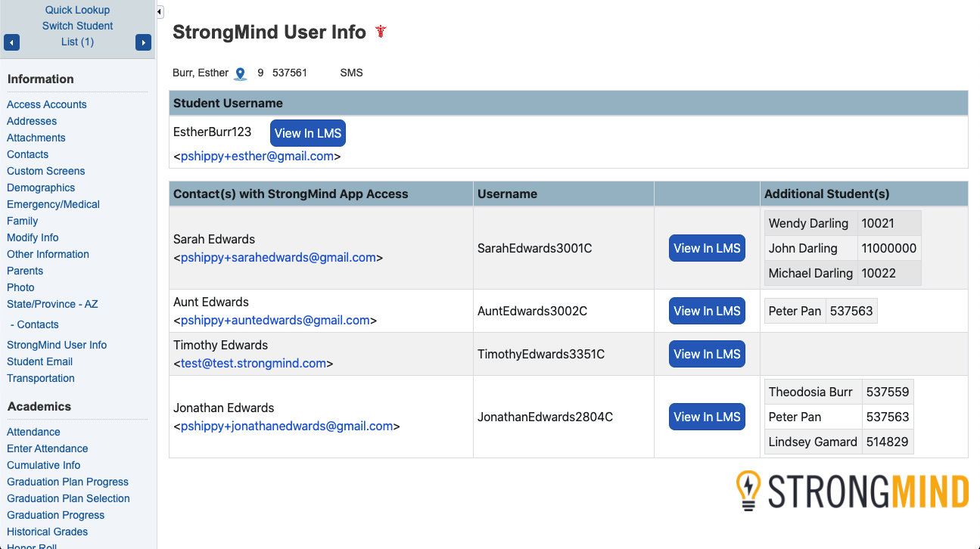
Task: Open StrongMind User Info page
Action: tap(57, 345)
